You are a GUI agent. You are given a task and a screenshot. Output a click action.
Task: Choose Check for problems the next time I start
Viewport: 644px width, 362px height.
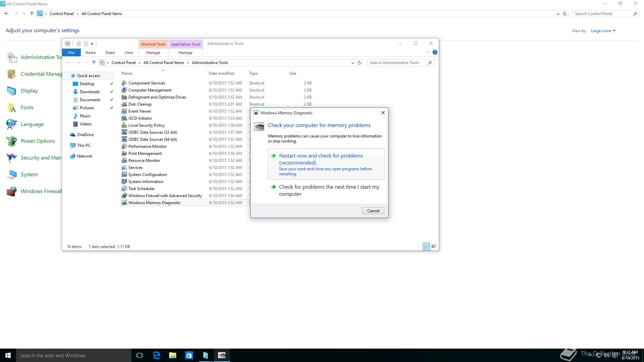point(326,190)
